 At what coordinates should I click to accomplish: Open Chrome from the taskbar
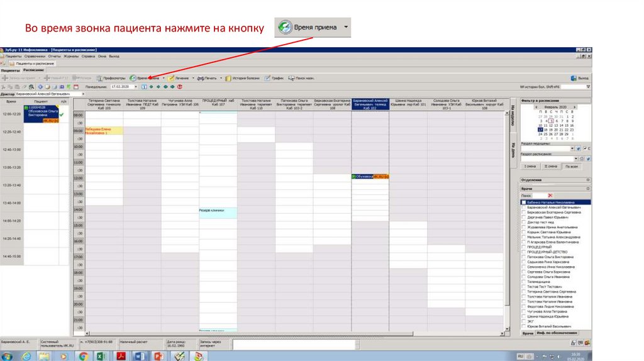pos(84,356)
